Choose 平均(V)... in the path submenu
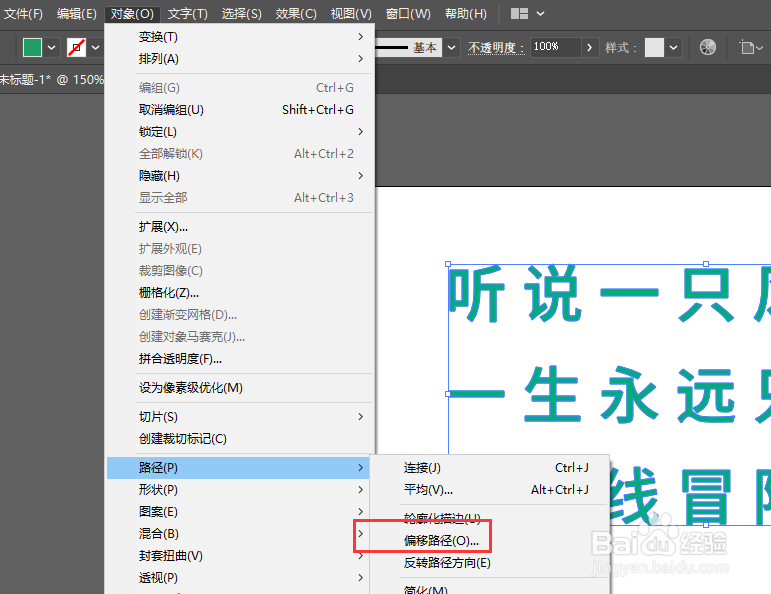This screenshot has width=771, height=594. coord(492,490)
